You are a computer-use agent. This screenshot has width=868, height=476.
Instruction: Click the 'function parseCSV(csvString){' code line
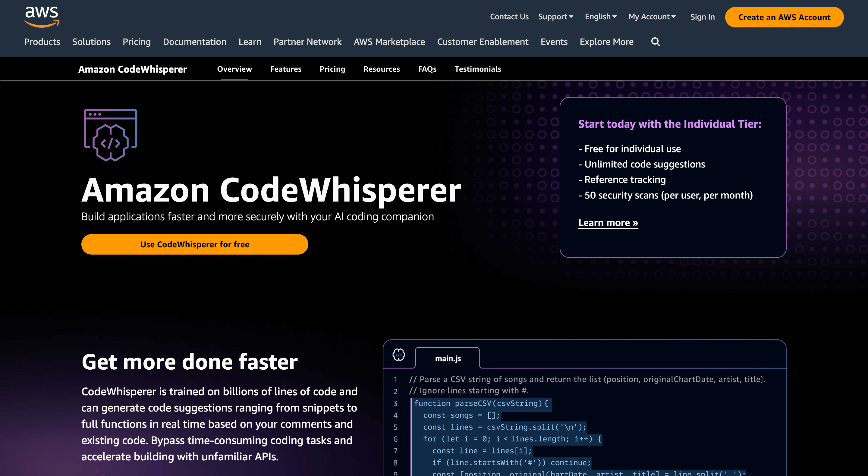[481, 403]
